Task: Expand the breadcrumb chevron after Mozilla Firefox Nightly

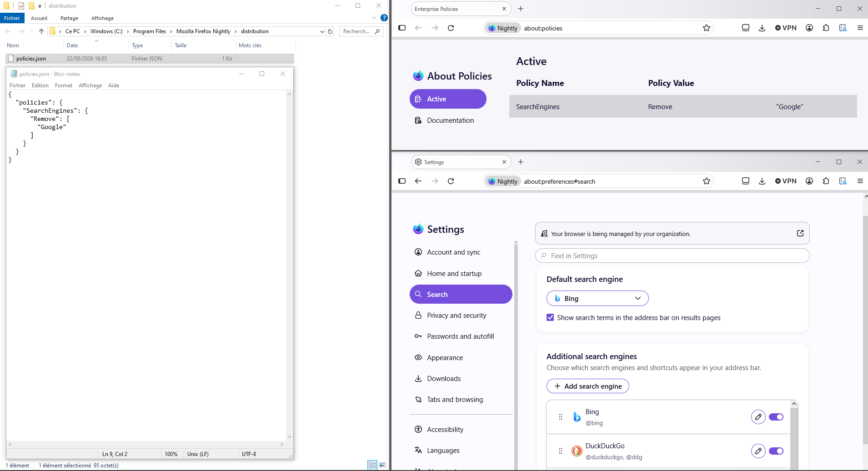Action: (x=236, y=31)
